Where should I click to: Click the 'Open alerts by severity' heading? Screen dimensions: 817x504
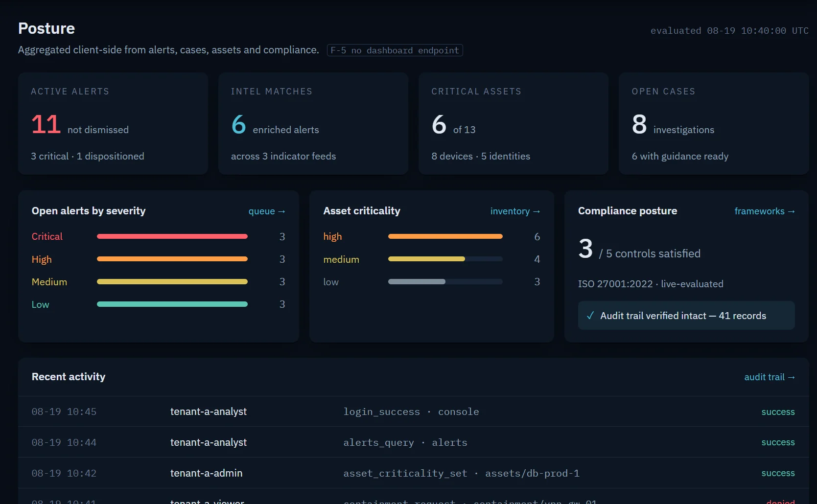[89, 211]
